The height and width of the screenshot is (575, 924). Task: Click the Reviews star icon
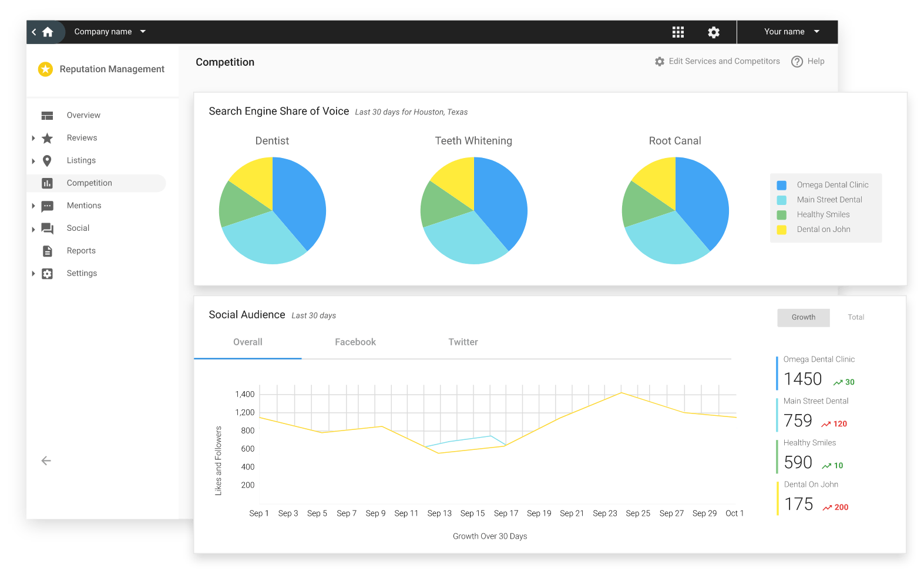(x=48, y=138)
